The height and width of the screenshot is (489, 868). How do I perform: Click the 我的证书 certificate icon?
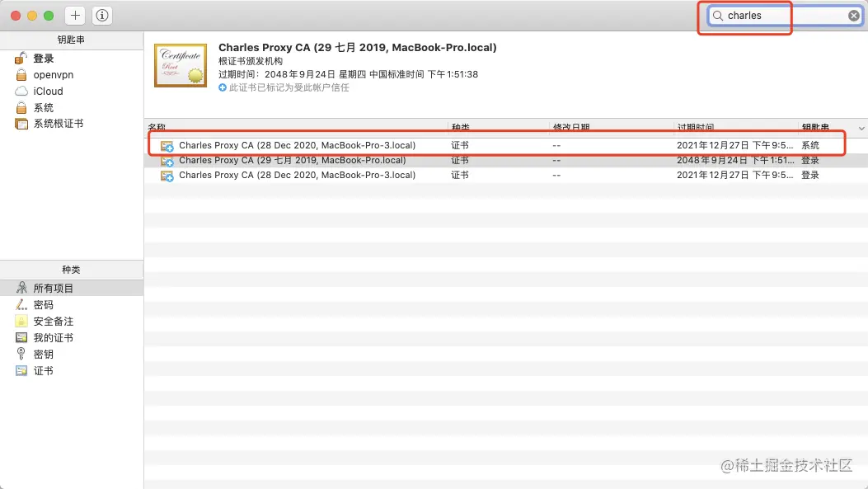21,337
